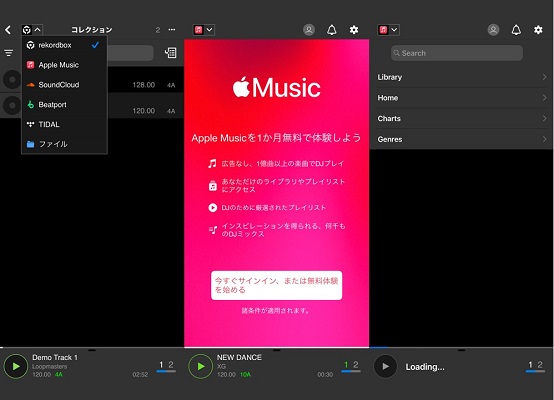The height and width of the screenshot is (400, 554).
Task: Click track row with BPM 120.00
Action: point(145,105)
